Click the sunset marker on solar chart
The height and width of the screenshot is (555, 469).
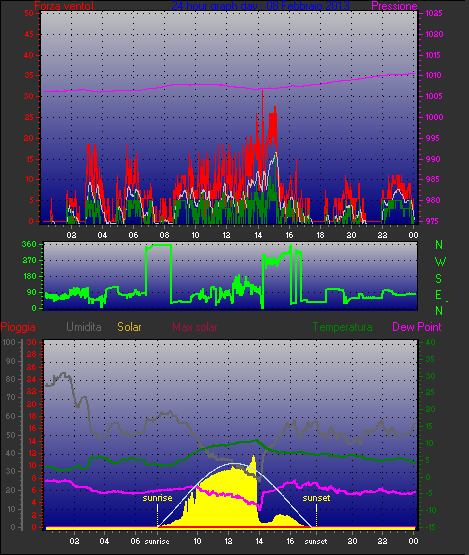coord(316,498)
